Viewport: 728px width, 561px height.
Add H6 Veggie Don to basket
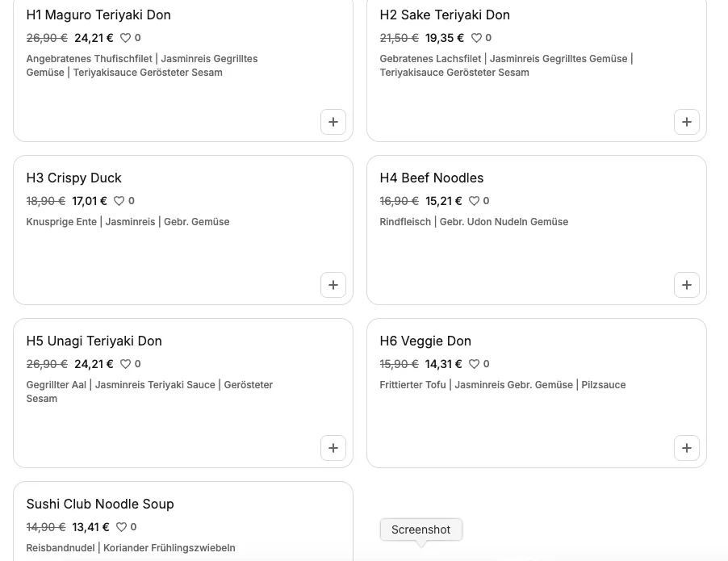tap(687, 448)
